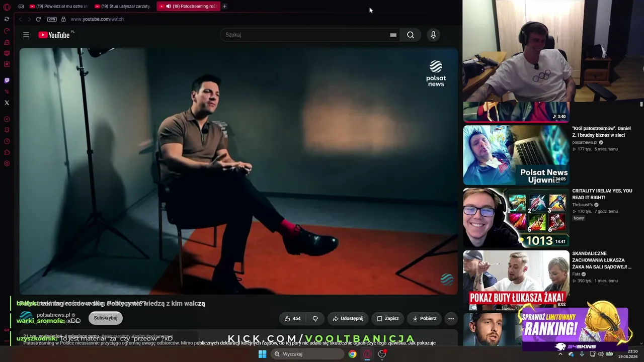644x362 pixels.
Task: Open 'SKANDALICZNE ZACHOWANIA ŁUKASZA ŻAKA' video title
Action: tap(602, 260)
